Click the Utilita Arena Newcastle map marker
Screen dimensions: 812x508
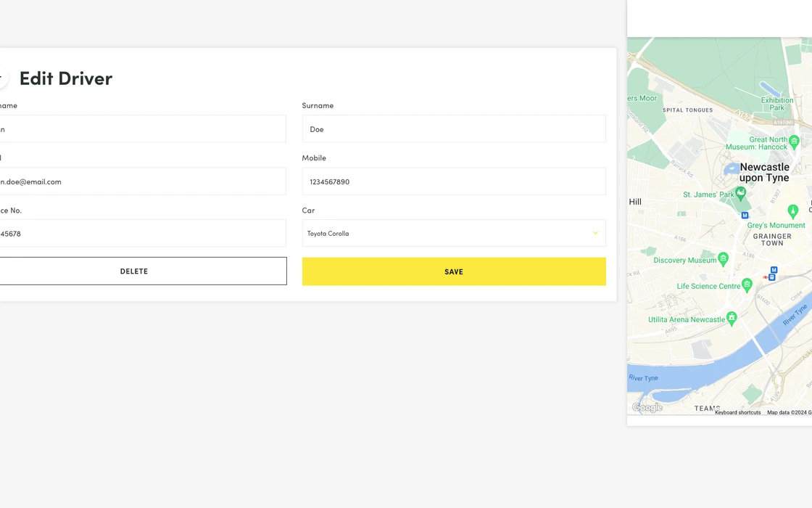732,318
